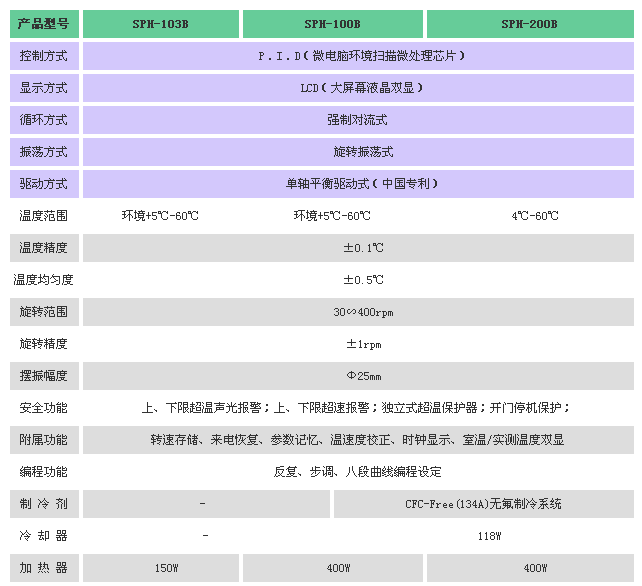Image resolution: width=642 pixels, height=586 pixels.
Task: Click the LCD display description cell
Action: pos(362,88)
